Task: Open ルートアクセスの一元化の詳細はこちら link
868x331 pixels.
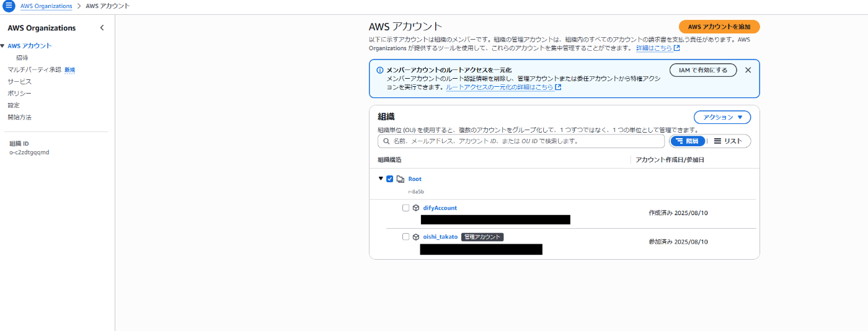Action: pyautogui.click(x=503, y=87)
